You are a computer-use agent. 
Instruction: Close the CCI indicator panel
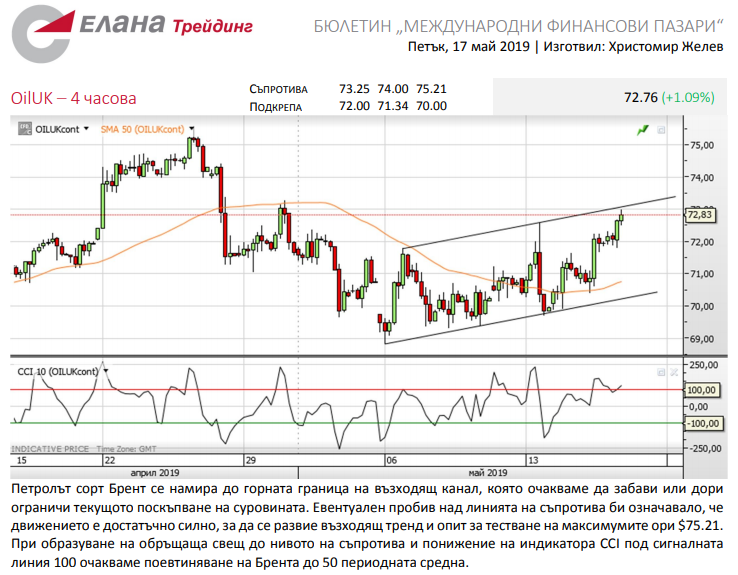[674, 372]
